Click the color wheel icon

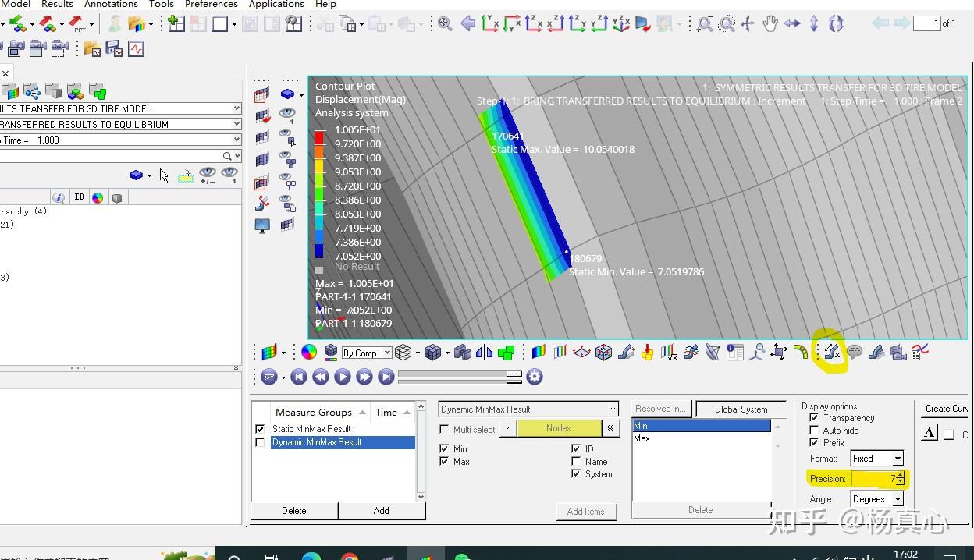click(309, 353)
